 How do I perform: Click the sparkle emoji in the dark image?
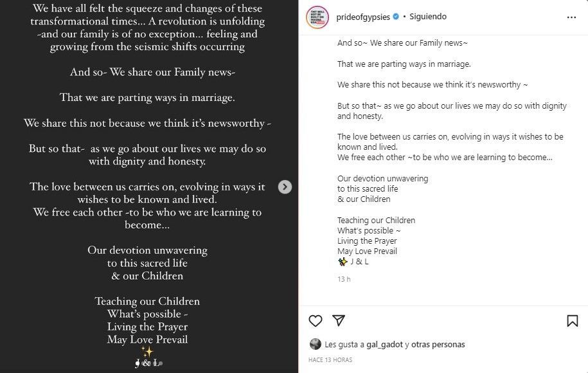(x=147, y=352)
